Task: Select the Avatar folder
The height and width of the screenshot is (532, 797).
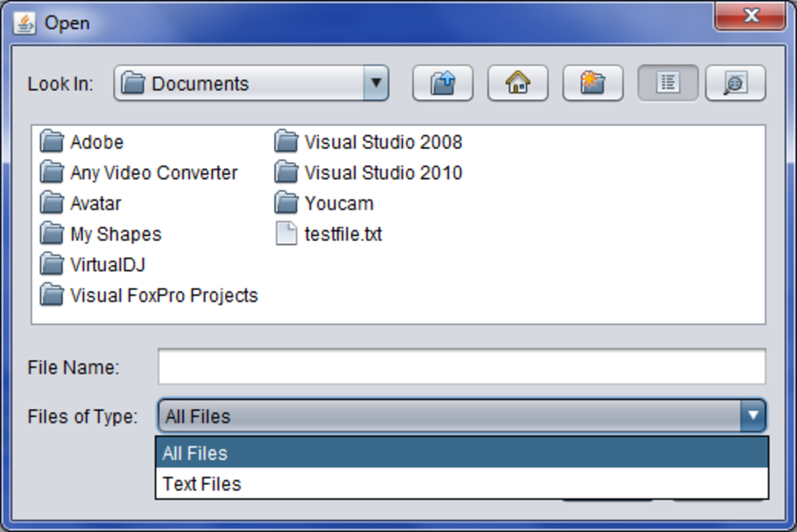Action: click(x=96, y=203)
